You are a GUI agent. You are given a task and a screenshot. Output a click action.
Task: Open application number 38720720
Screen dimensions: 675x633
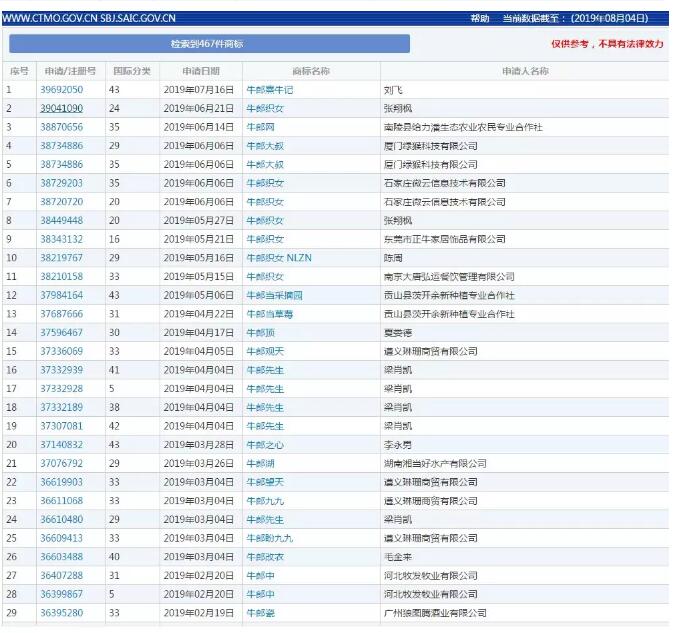coord(62,202)
